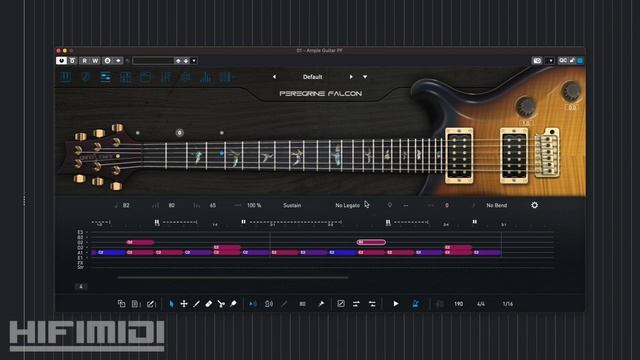Click the edit note pencil-box icon
The width and height of the screenshot is (640, 360).
click(x=151, y=304)
